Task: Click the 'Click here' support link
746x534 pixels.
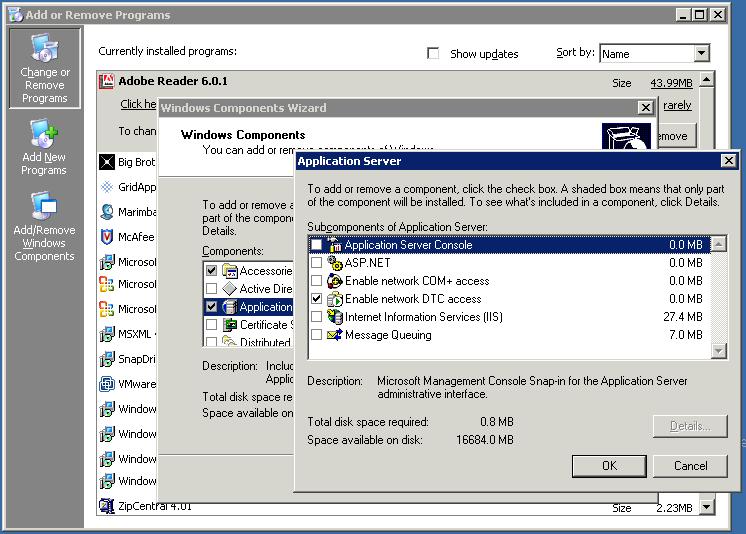Action: click(138, 104)
